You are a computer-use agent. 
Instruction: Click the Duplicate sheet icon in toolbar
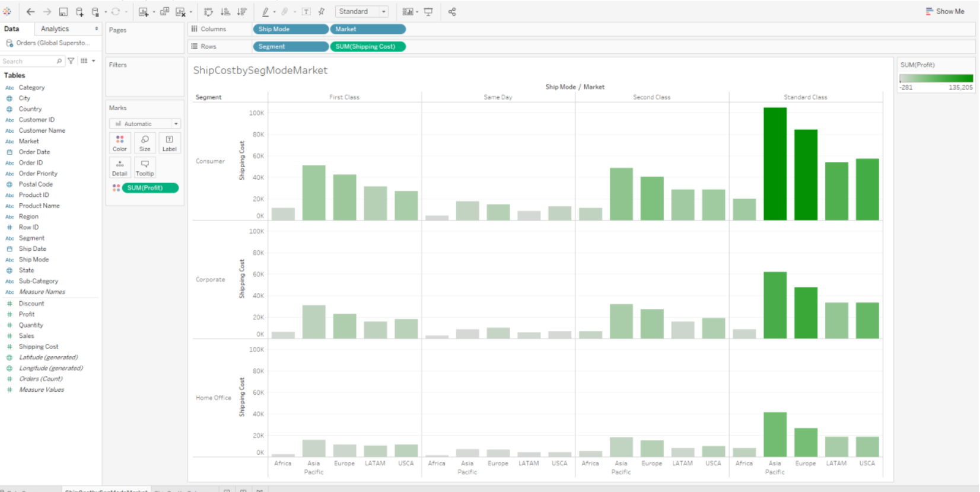click(x=165, y=12)
